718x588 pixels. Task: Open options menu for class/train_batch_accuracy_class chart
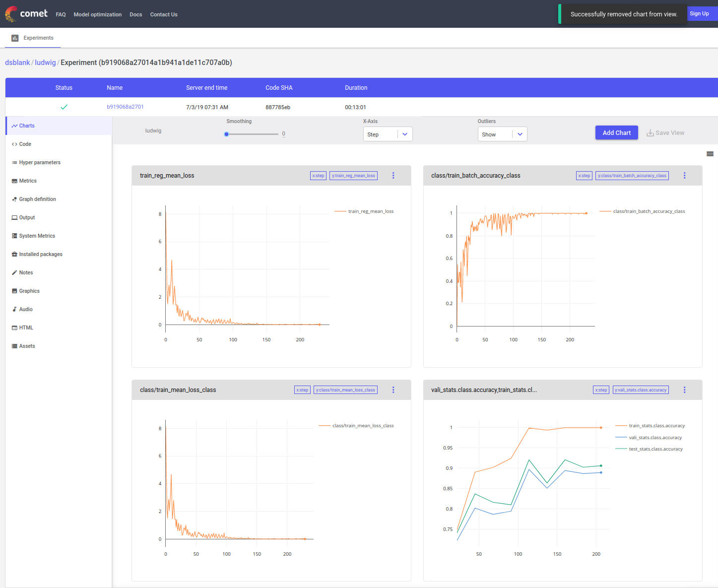coord(684,176)
